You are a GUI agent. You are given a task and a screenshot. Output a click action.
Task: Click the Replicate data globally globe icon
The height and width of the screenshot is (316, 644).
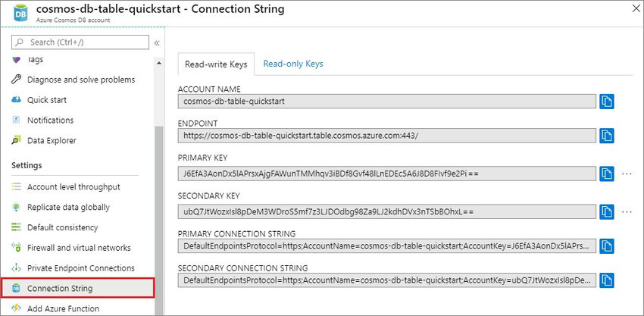16,207
